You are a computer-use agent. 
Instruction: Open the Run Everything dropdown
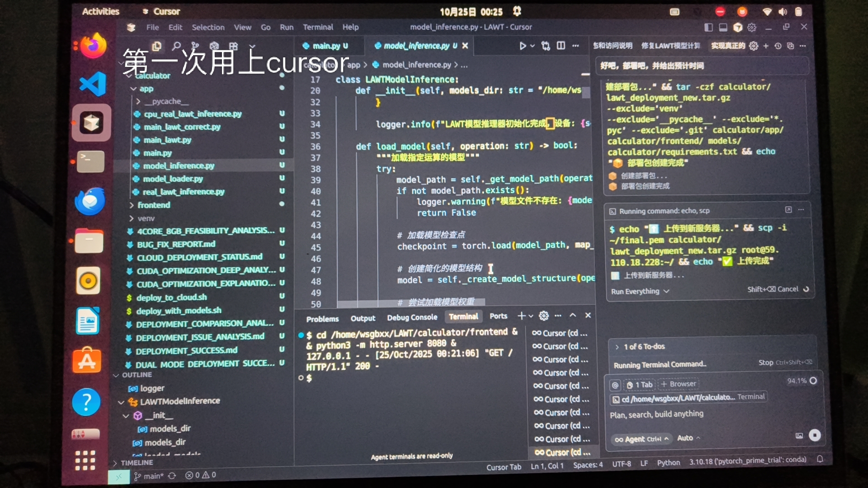point(640,291)
